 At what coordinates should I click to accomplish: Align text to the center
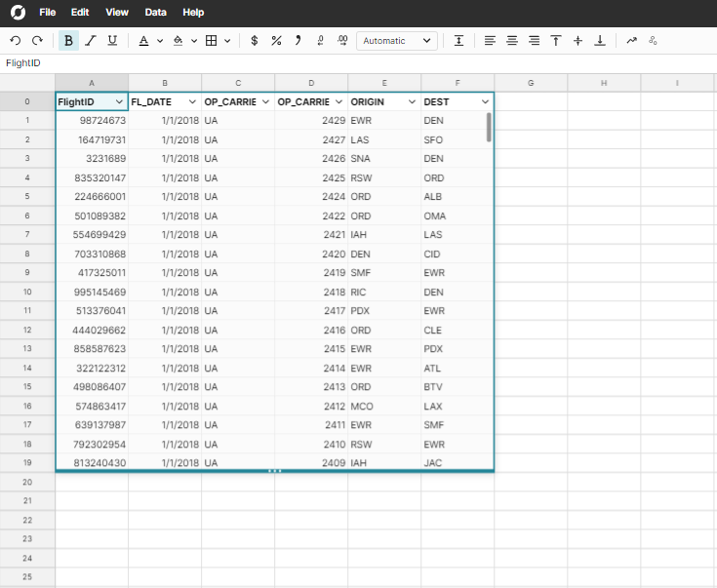pyautogui.click(x=512, y=40)
